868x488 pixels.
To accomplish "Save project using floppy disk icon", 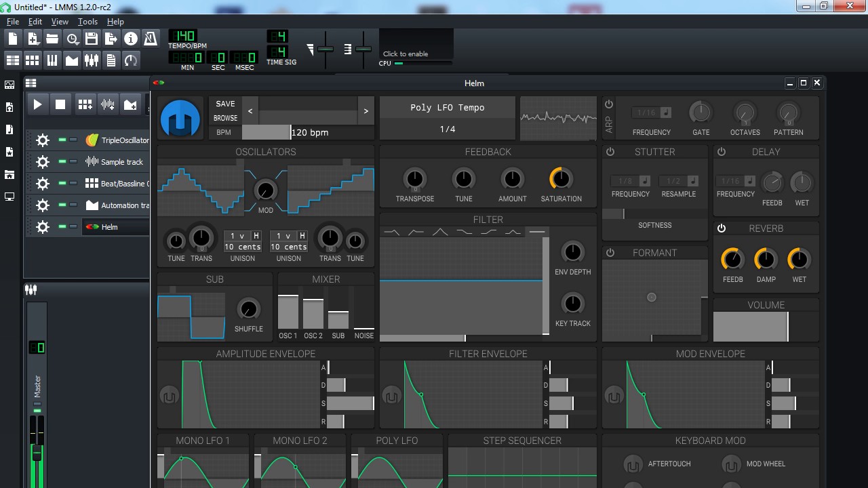I will coord(92,39).
